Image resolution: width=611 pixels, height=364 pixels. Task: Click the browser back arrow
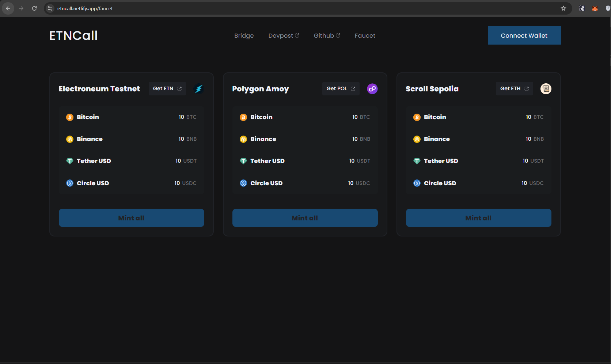tap(8, 8)
